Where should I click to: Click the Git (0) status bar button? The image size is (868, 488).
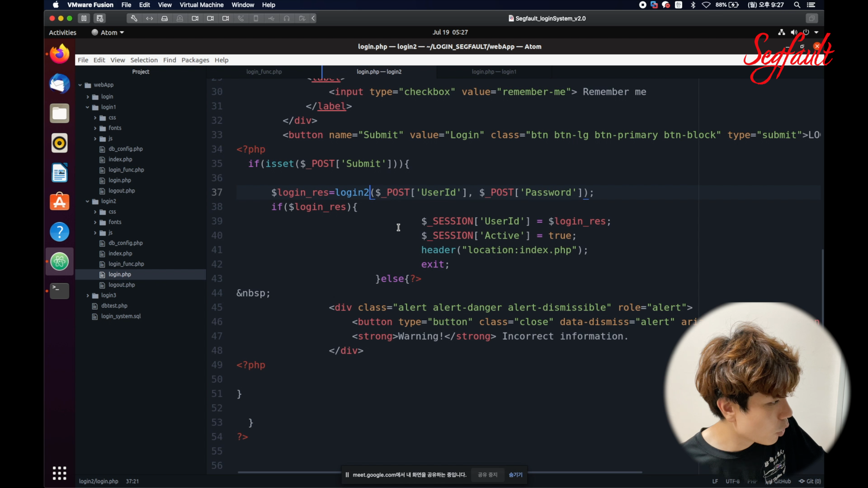tap(810, 481)
